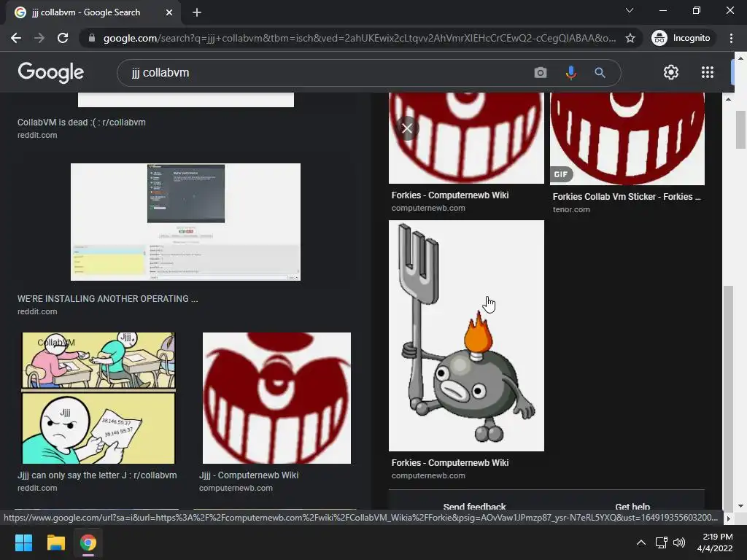Open the taskbar clock showing 2:19 PM
Screen dimensions: 747x560
(715, 542)
